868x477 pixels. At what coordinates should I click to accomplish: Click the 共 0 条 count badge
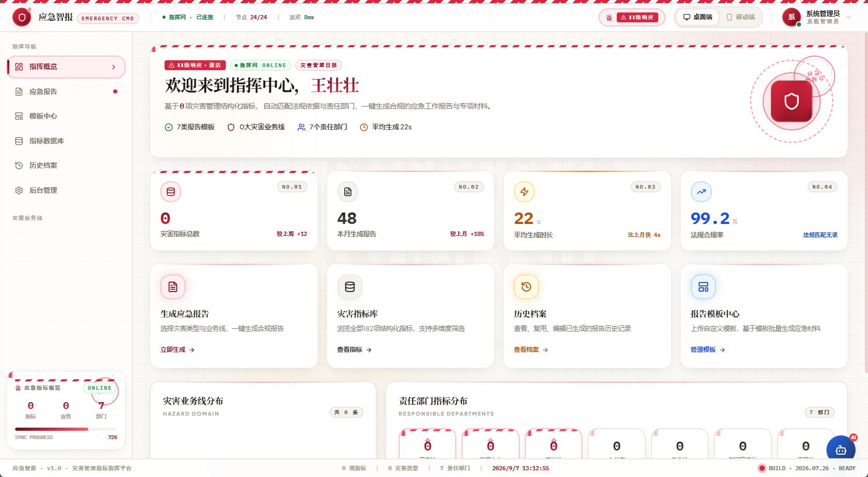[x=346, y=413]
